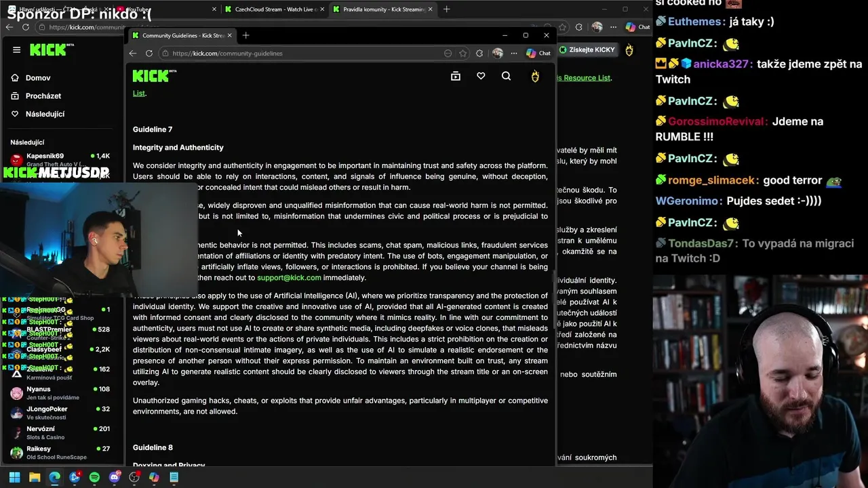Open extensions menu in front window
868x488 pixels.
click(479, 53)
